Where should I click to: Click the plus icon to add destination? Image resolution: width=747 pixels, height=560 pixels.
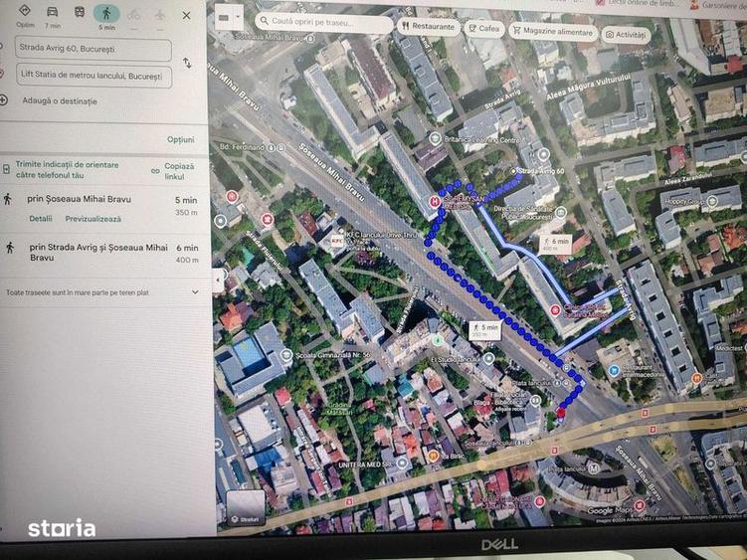pos(3,100)
